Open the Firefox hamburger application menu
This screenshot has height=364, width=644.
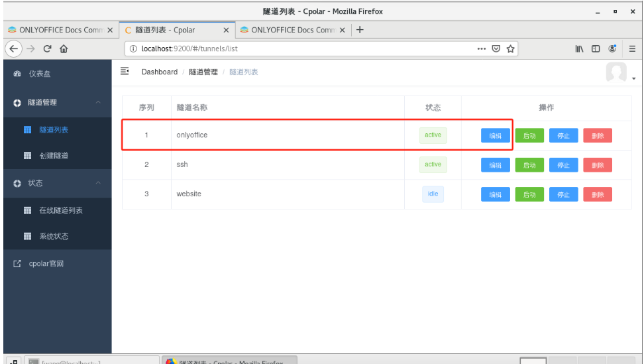coord(632,48)
